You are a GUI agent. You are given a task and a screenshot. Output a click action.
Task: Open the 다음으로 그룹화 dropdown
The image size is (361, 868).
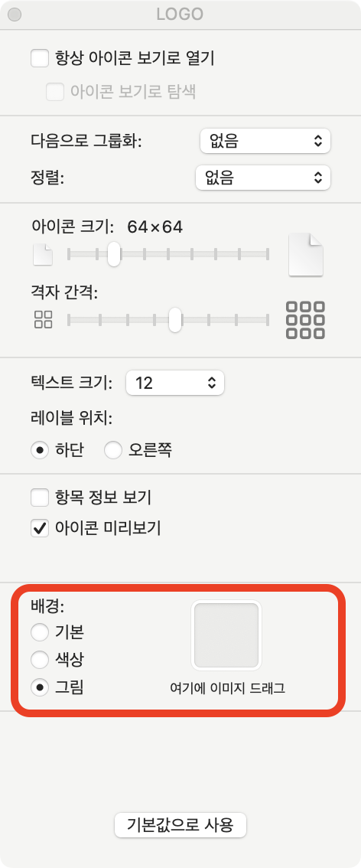[265, 141]
